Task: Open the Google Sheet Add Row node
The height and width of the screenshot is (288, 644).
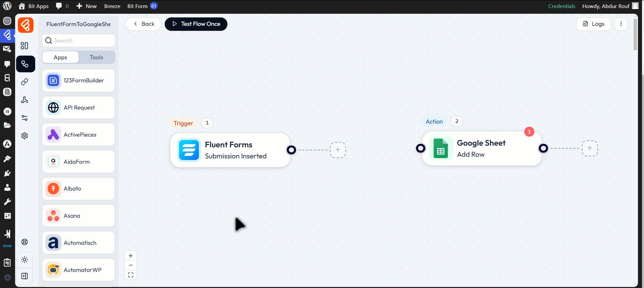Action: tap(482, 148)
